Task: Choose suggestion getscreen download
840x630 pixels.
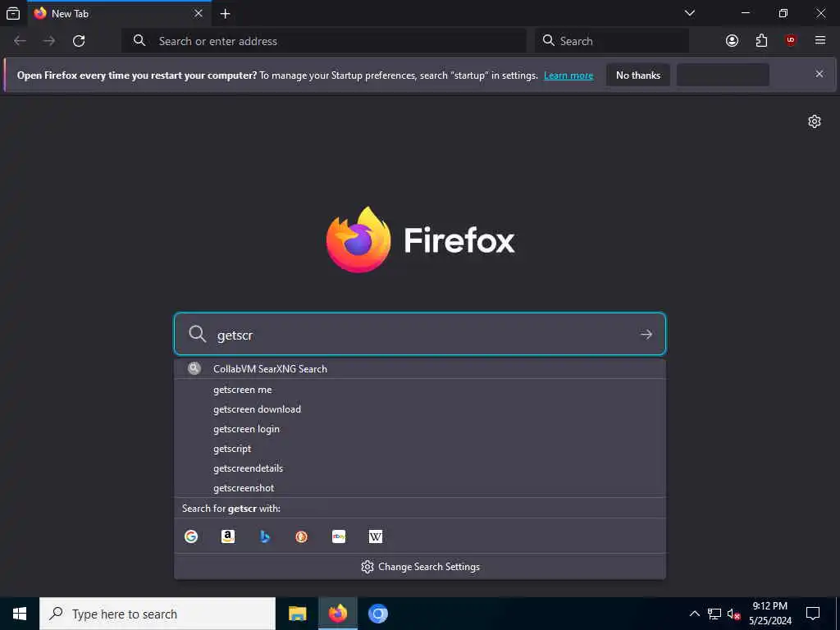Action: [x=420, y=409]
